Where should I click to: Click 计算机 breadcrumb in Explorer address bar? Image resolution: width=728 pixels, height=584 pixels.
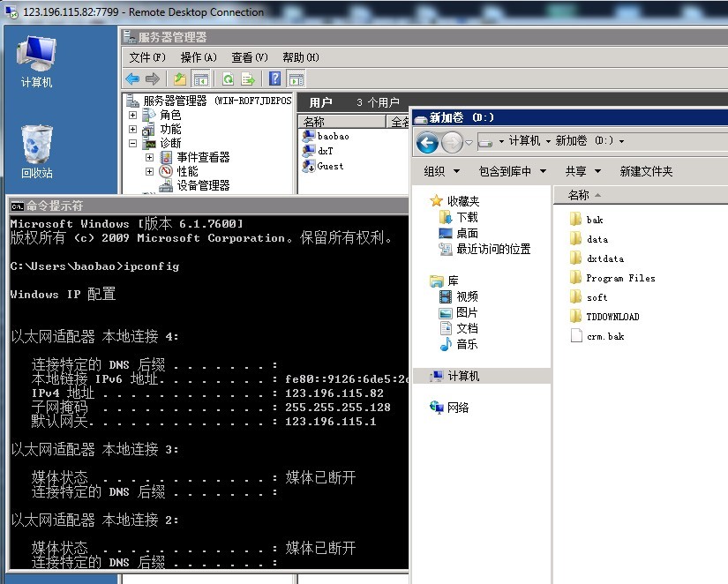(x=524, y=140)
